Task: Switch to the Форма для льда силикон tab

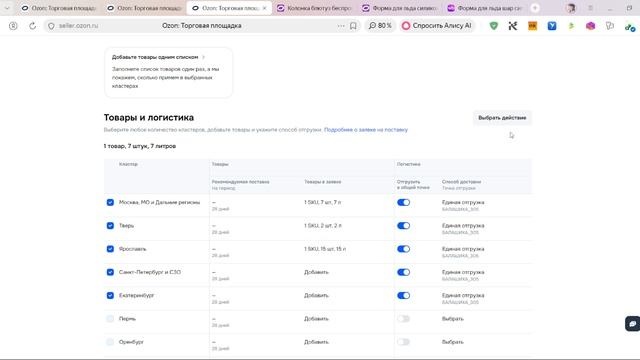Action: click(400, 8)
